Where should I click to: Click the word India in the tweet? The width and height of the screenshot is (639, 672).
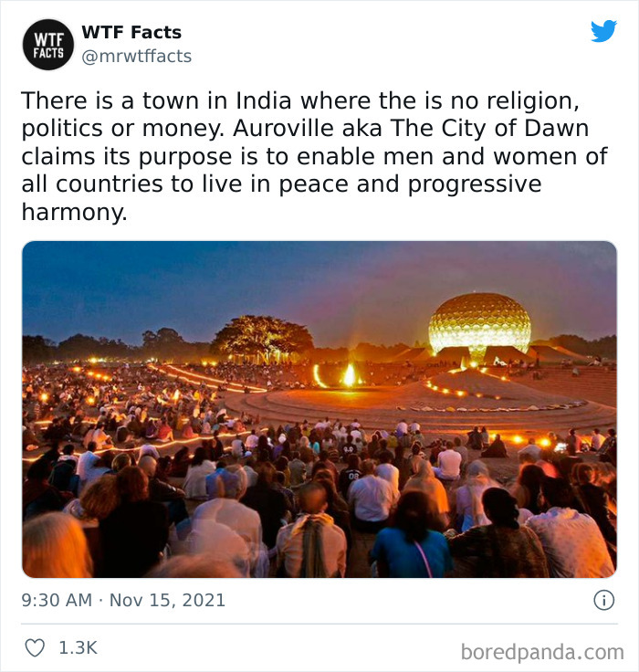click(264, 100)
